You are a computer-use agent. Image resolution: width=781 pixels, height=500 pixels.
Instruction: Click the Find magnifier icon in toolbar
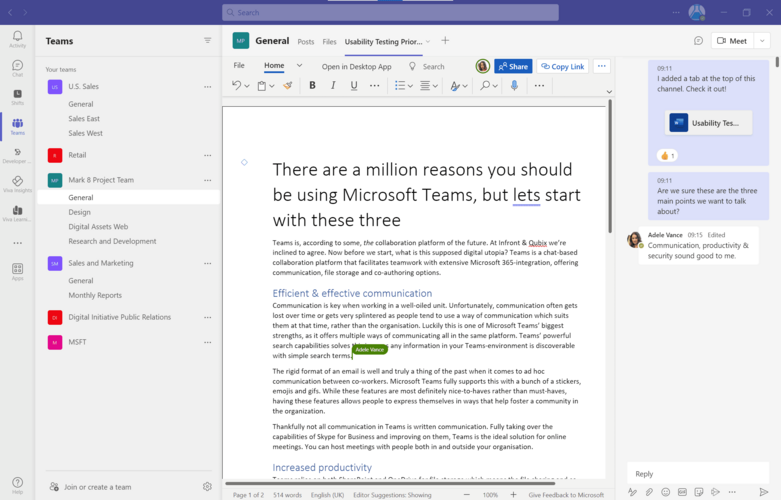(485, 86)
